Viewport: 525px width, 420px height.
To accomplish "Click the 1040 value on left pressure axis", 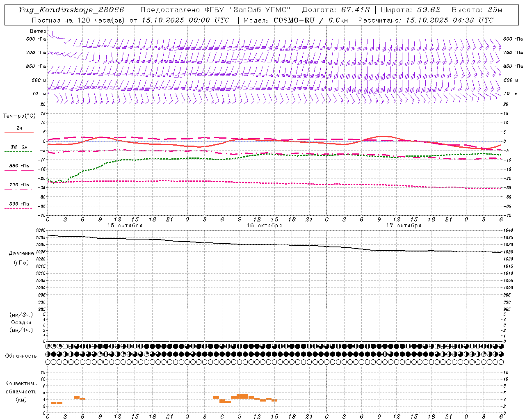I will [x=41, y=231].
